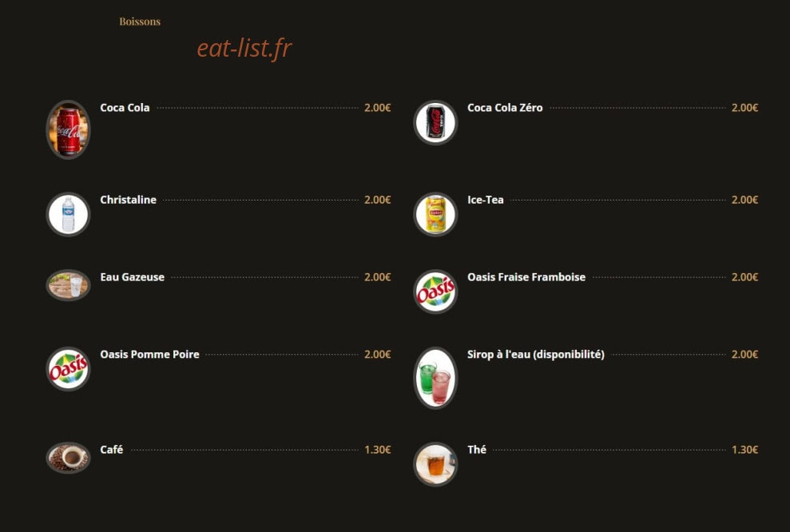790x532 pixels.
Task: Click the Oasis Pomme Poire label
Action: (149, 355)
